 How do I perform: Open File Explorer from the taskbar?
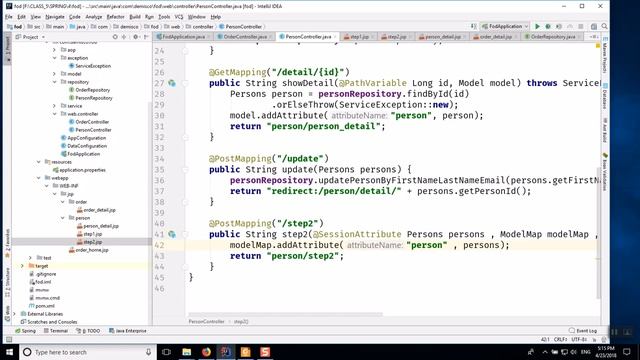187,352
